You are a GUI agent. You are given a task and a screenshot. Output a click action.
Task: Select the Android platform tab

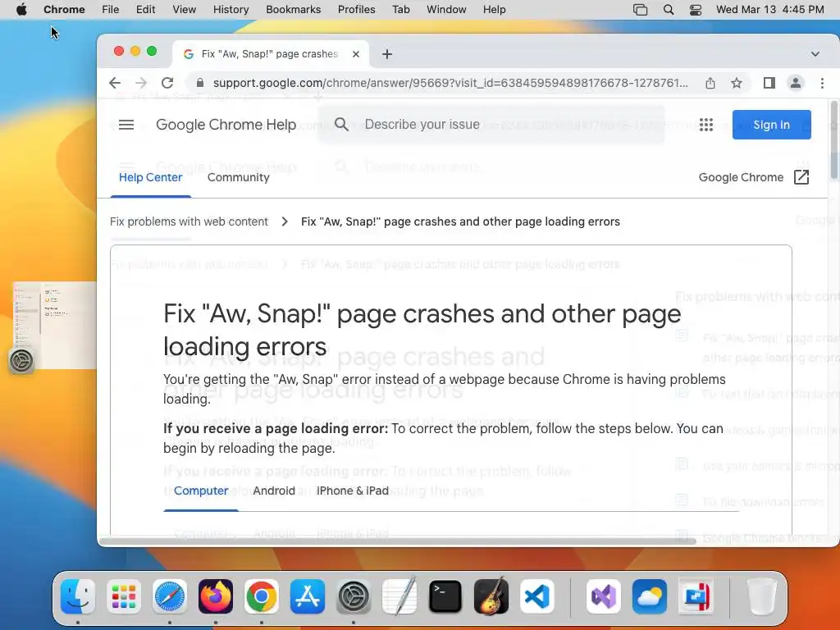click(x=274, y=491)
